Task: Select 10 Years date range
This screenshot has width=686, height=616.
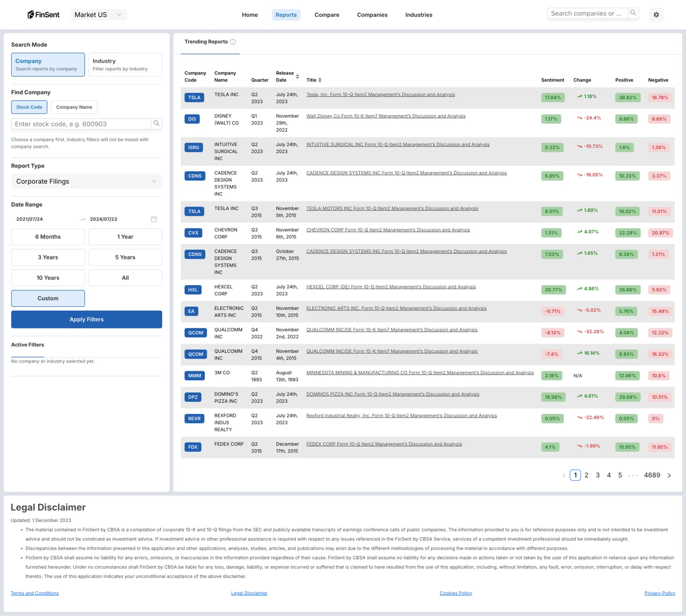Action: (48, 278)
